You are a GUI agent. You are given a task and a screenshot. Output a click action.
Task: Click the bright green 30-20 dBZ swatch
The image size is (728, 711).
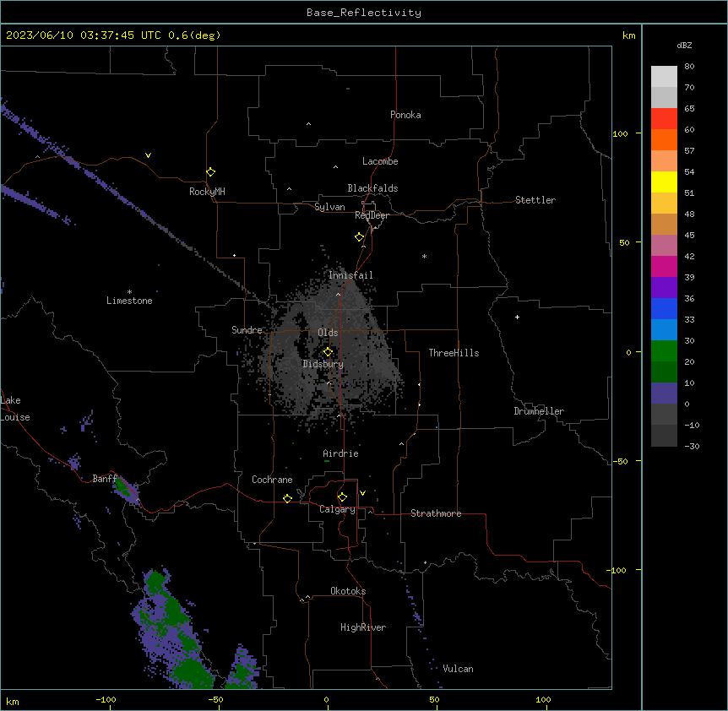click(x=664, y=351)
